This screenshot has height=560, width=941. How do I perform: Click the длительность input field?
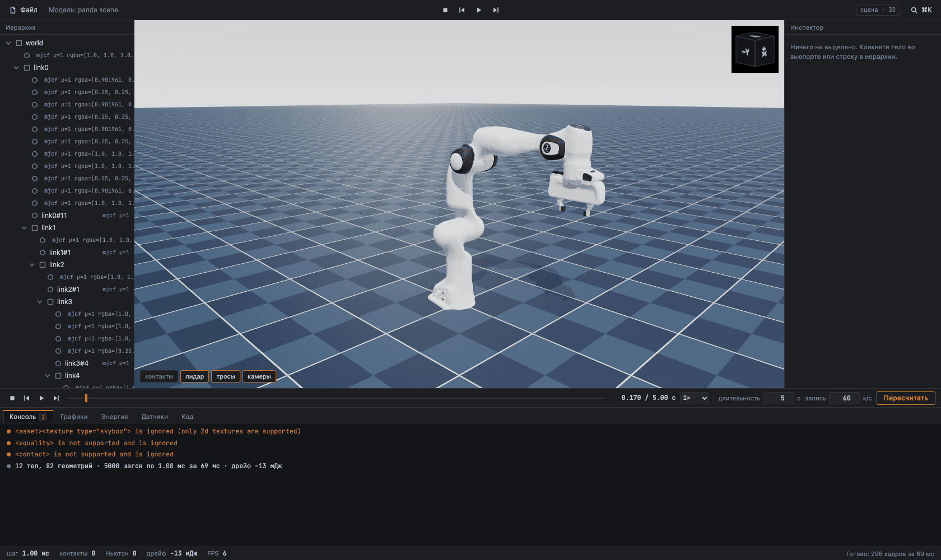[x=779, y=398]
